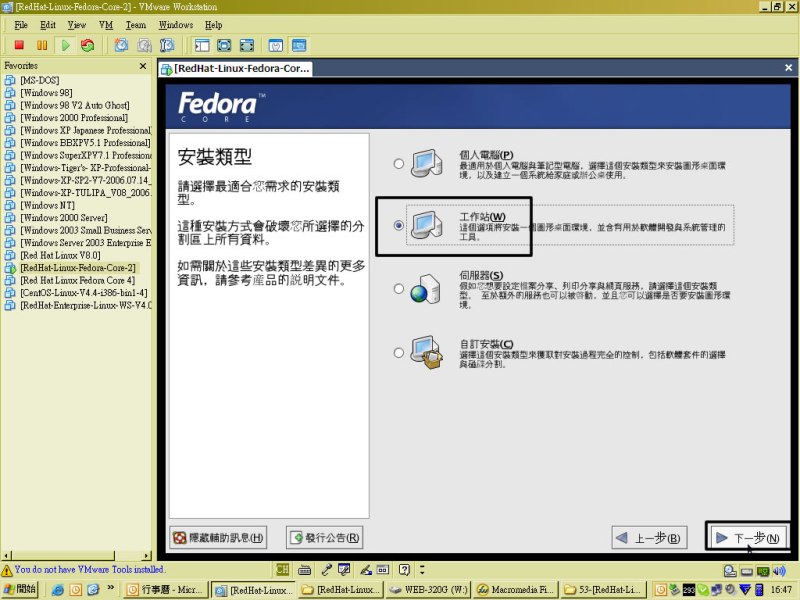Select [Red Hat Linux Fedora Core 4] favorite
Screen dimensions: 800x600
tap(78, 280)
